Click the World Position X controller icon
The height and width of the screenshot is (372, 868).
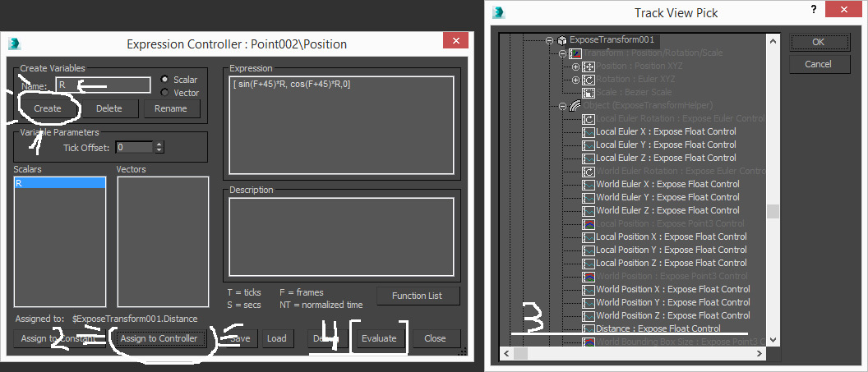tap(589, 290)
